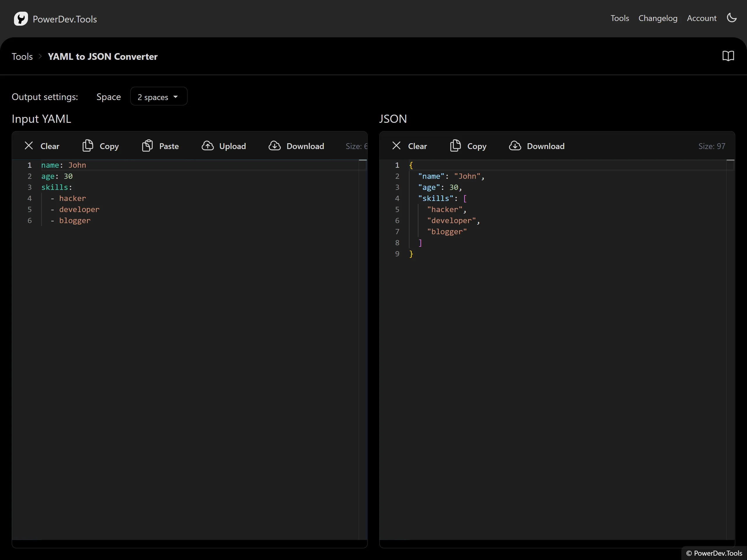
Task: Click the YAML line reading 'skills:'
Action: coord(57,187)
